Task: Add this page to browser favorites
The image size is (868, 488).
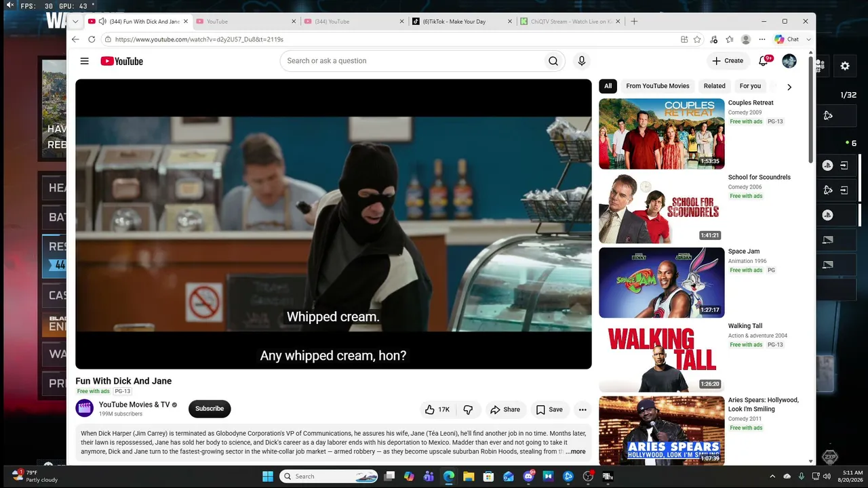Action: click(697, 39)
